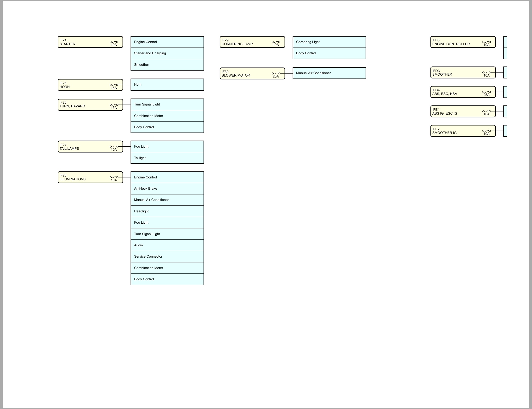Click the IFB3 ENGINE CONTROLLER fuse symbol
532x409 pixels.
click(487, 42)
